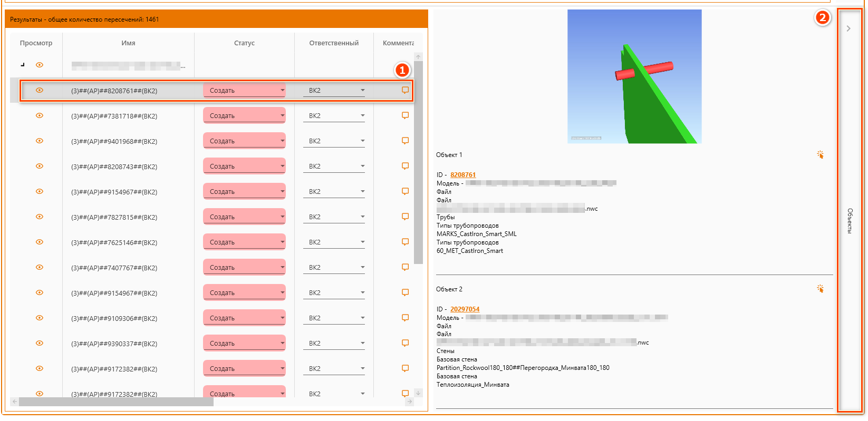Screen dimensions: 868x421
Task: Click select-in-model cursor icon for Объект 2
Action: click(x=820, y=289)
